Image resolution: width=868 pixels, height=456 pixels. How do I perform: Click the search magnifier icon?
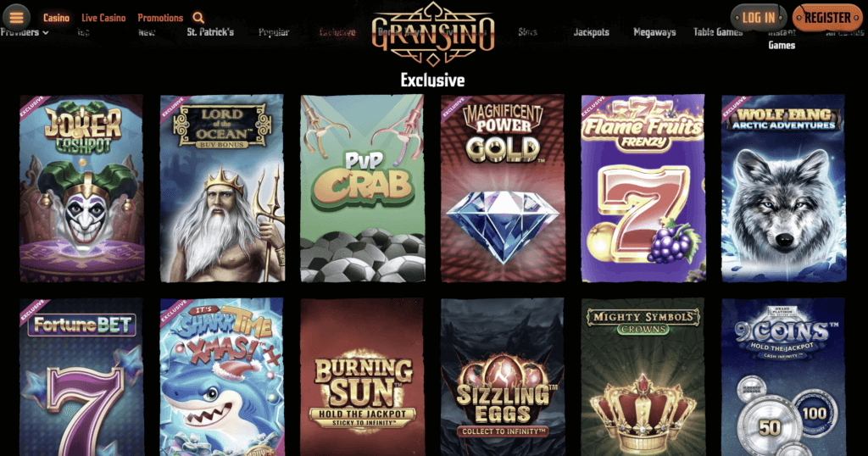tap(198, 19)
